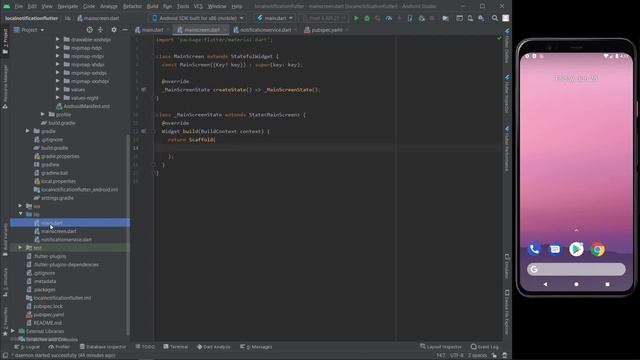Click the Project Structure folder icon

pos(445,18)
